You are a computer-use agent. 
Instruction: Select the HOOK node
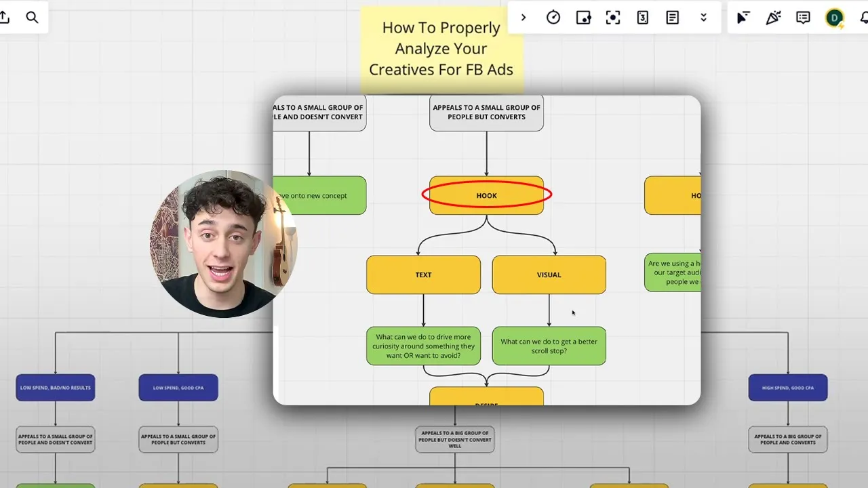point(486,195)
